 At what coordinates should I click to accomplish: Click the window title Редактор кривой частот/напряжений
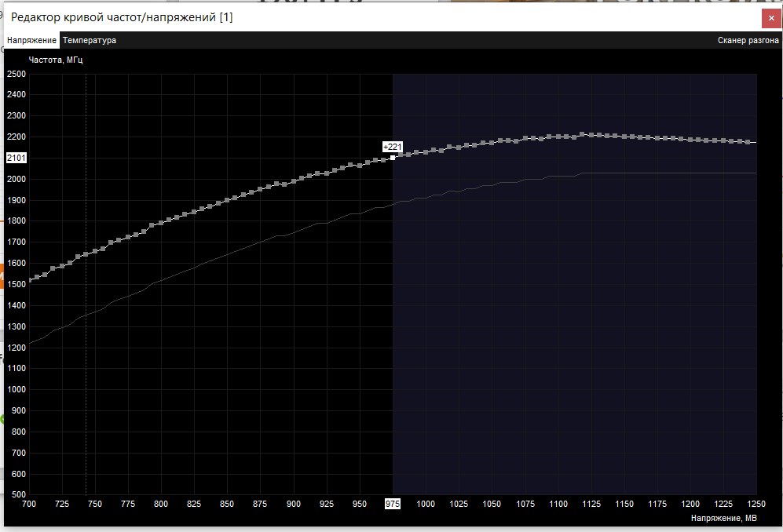122,17
